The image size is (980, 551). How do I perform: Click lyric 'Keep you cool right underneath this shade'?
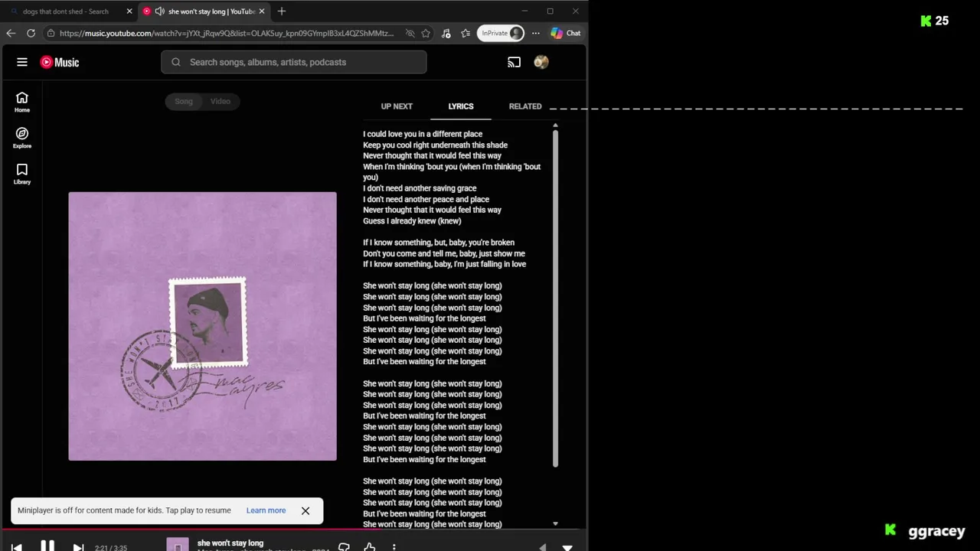click(x=435, y=145)
